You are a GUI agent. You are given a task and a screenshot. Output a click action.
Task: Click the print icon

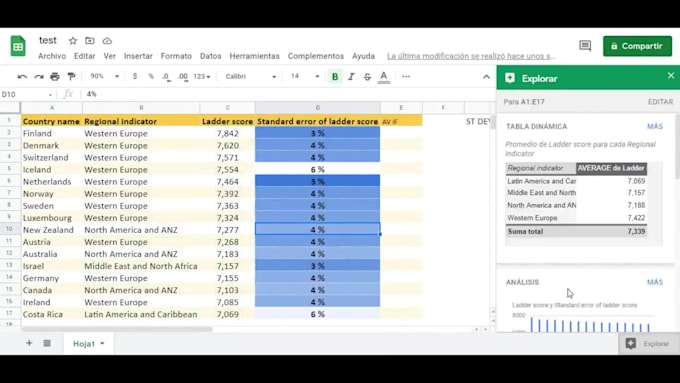click(x=55, y=77)
